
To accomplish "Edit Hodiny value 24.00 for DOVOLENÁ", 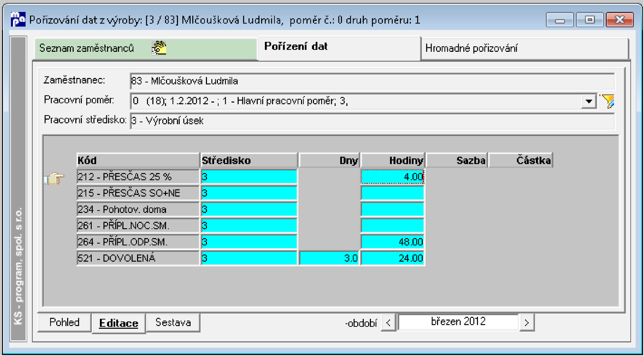I will 392,258.
